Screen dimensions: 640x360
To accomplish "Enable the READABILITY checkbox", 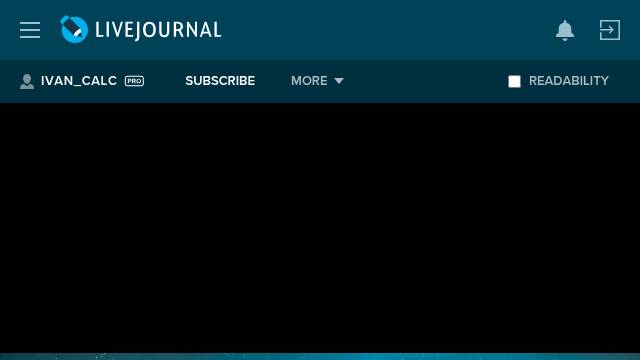I will (x=514, y=81).
